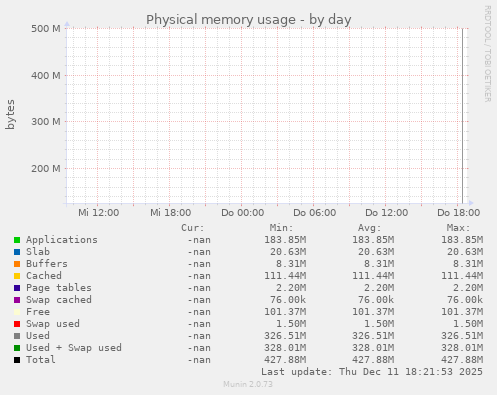Click the graph title 'Physical memory usage - by day'
497x395 pixels.
[249, 20]
